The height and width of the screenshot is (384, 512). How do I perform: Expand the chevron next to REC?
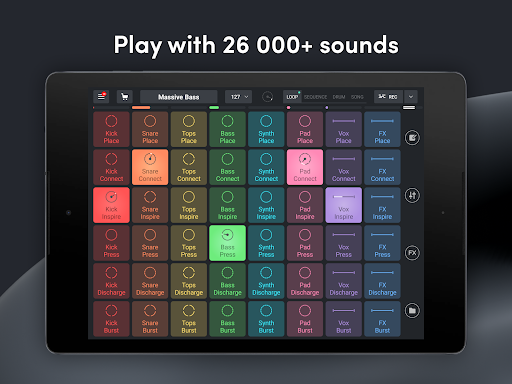411,97
